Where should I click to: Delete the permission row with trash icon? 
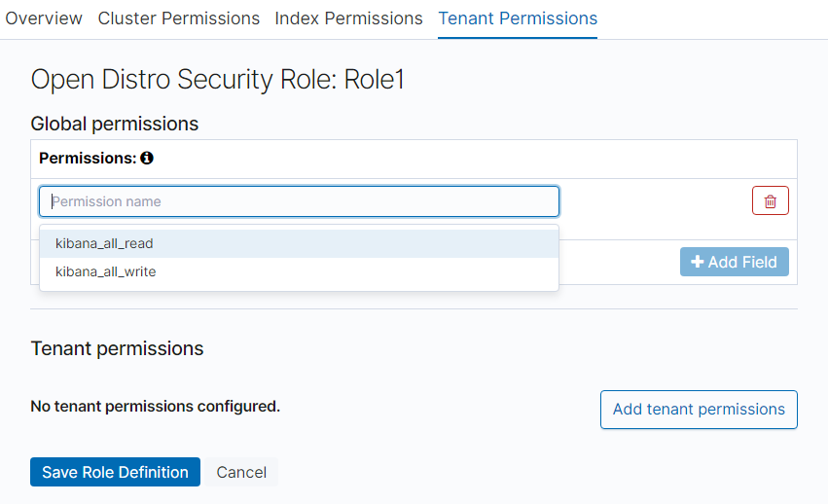(770, 201)
